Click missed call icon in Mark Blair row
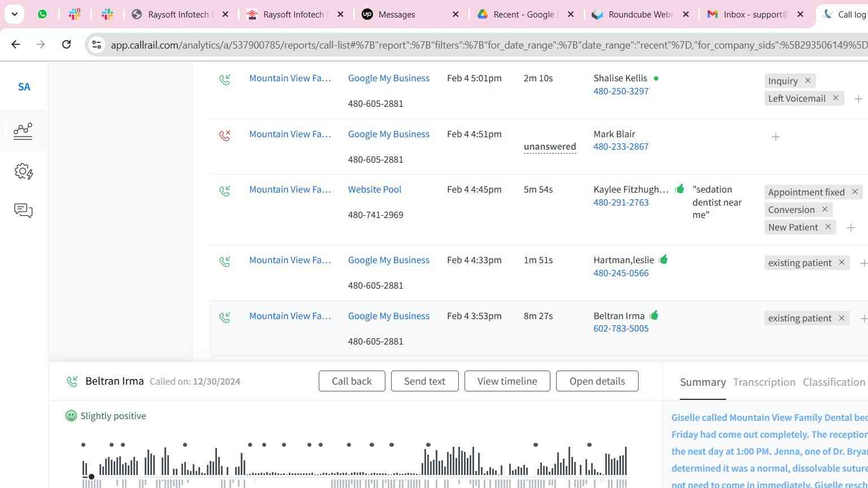Image resolution: width=868 pixels, height=488 pixels. click(225, 136)
